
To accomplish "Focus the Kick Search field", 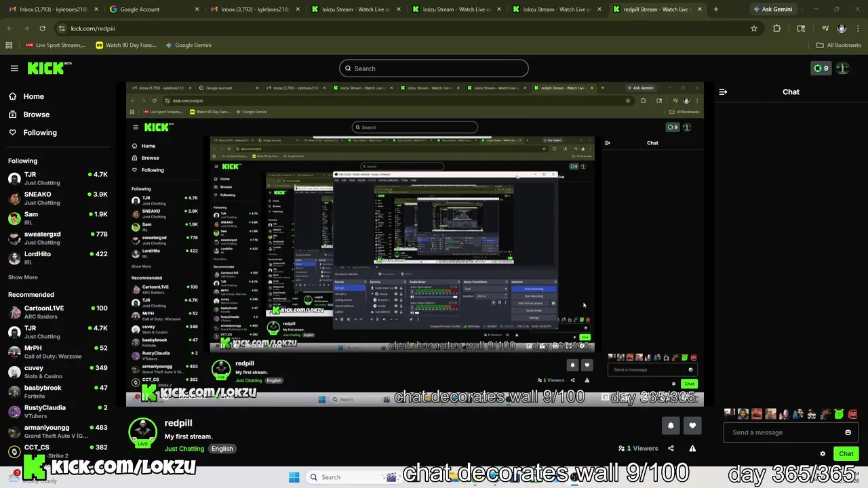I will [434, 68].
